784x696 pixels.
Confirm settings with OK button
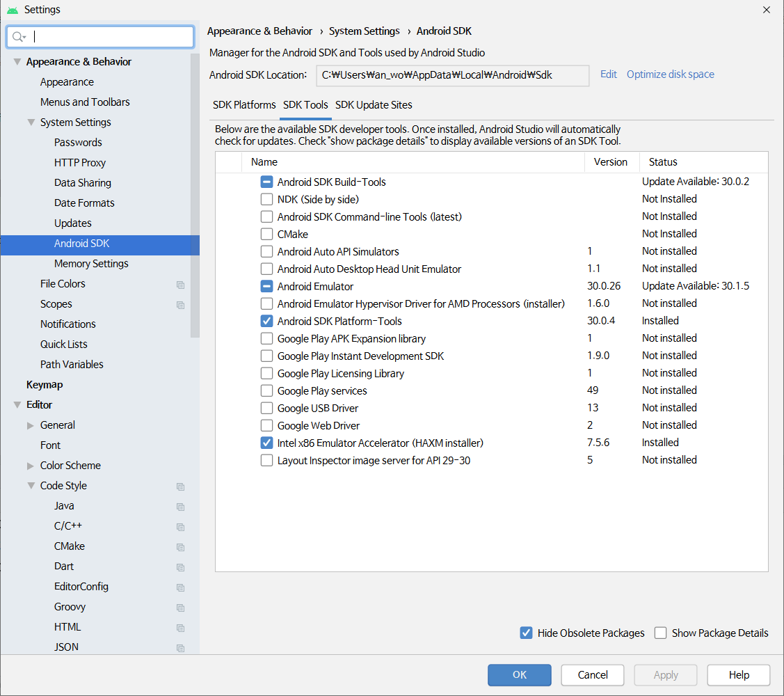(x=520, y=675)
